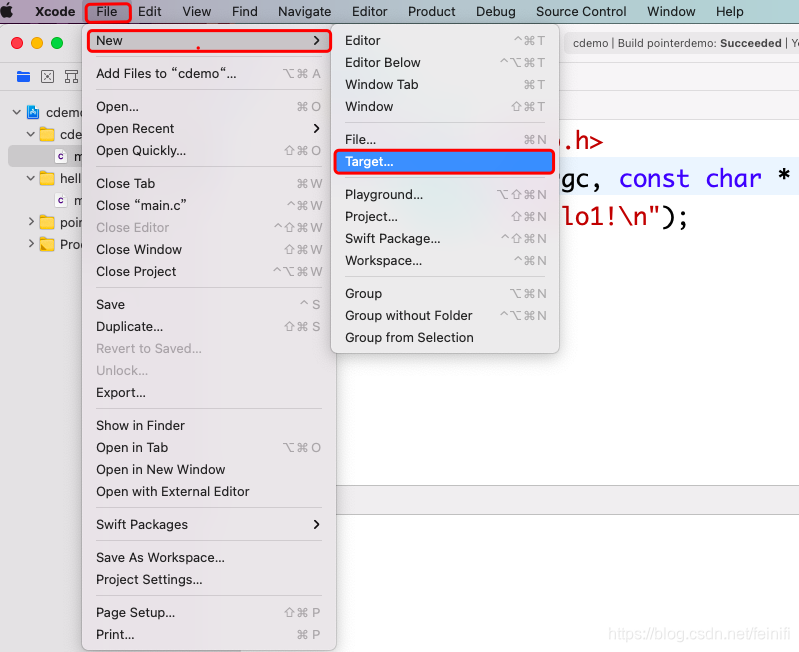Image resolution: width=799 pixels, height=652 pixels.
Task: Select New Project...
Action: pos(445,216)
